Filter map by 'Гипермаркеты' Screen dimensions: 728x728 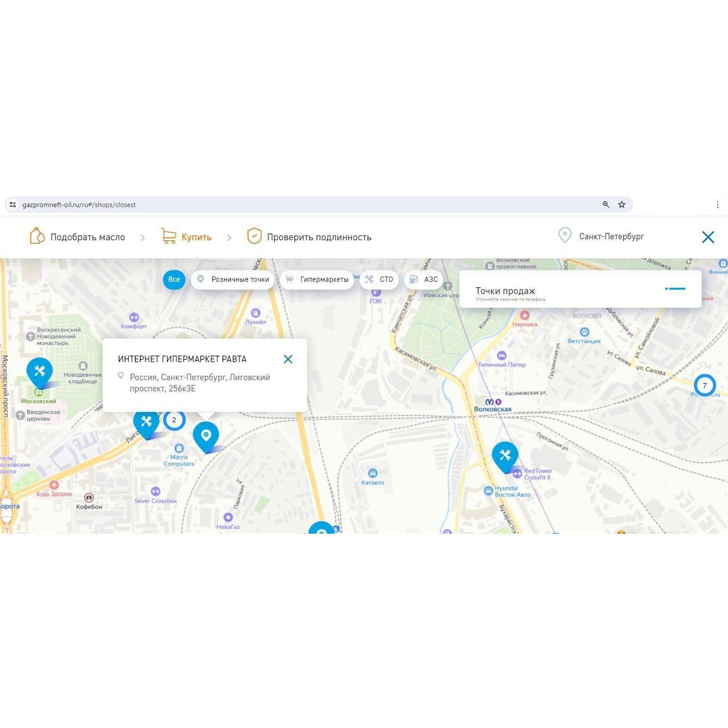pos(317,279)
